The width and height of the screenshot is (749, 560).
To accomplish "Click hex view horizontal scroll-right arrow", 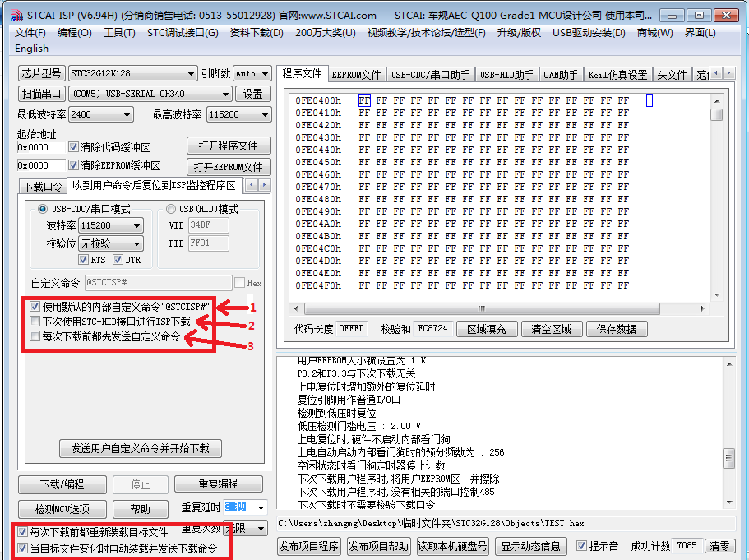I will tap(702, 308).
